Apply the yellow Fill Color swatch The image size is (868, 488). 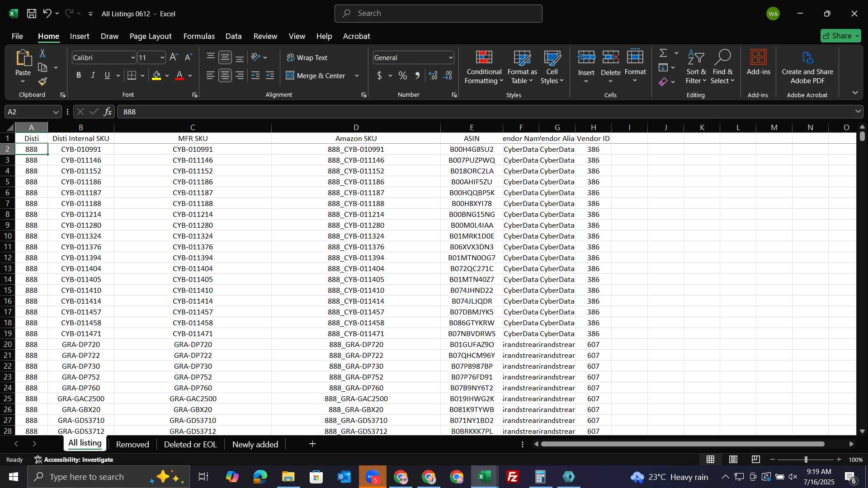[156, 75]
